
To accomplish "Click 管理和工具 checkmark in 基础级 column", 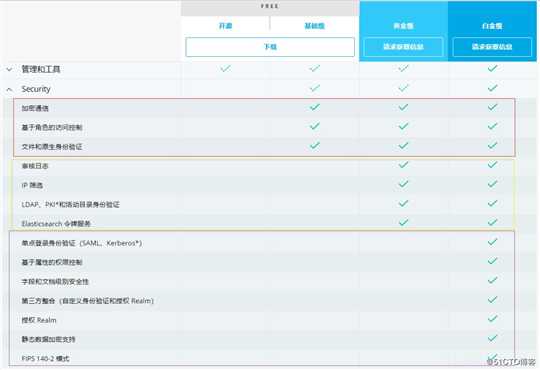I will coord(314,69).
